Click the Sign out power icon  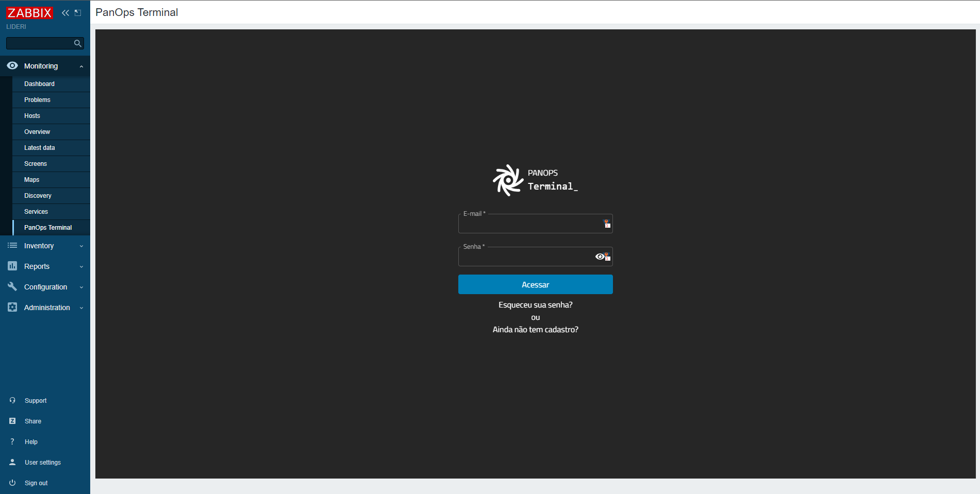click(x=12, y=483)
